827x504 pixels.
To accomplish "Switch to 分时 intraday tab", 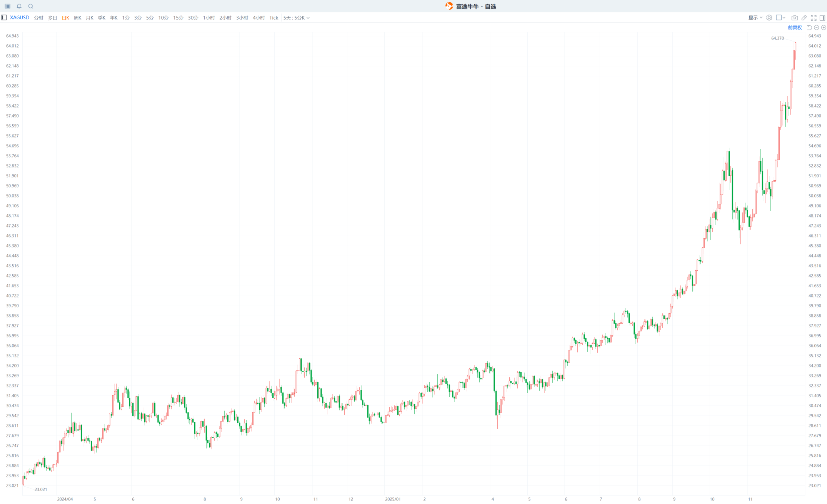I will click(38, 18).
